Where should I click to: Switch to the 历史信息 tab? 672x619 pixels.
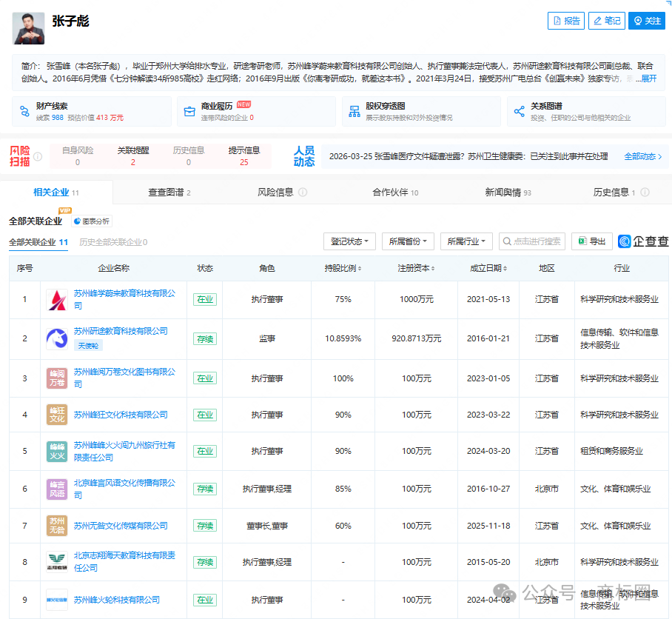(614, 193)
